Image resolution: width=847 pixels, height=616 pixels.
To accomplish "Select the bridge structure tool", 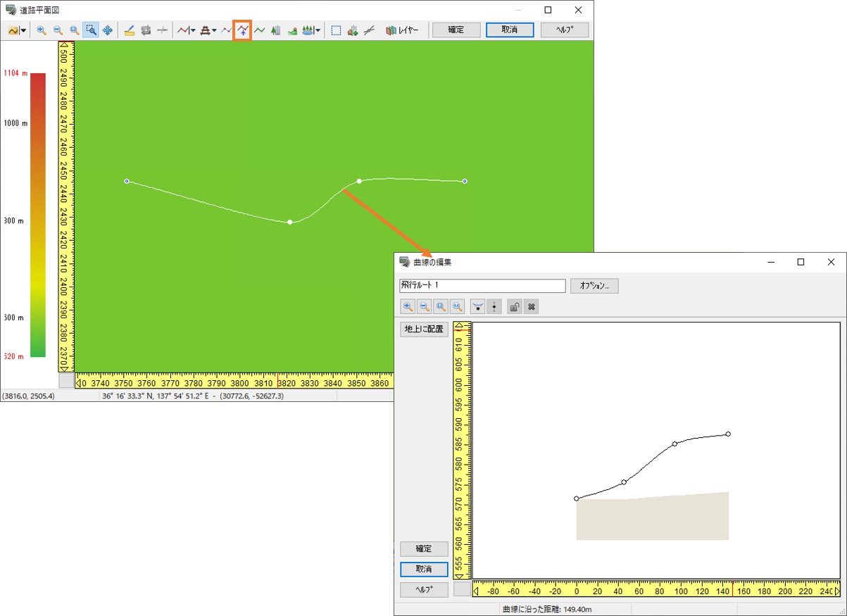I will pos(205,30).
